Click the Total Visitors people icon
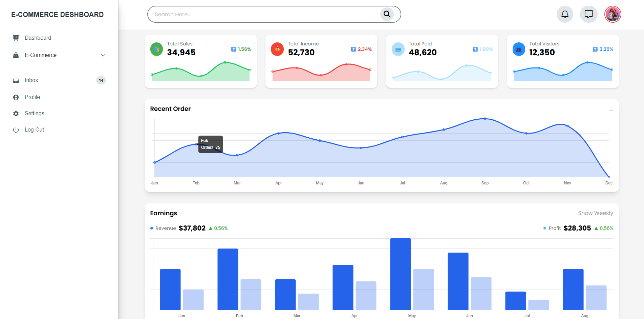The height and width of the screenshot is (319, 644). (x=518, y=49)
